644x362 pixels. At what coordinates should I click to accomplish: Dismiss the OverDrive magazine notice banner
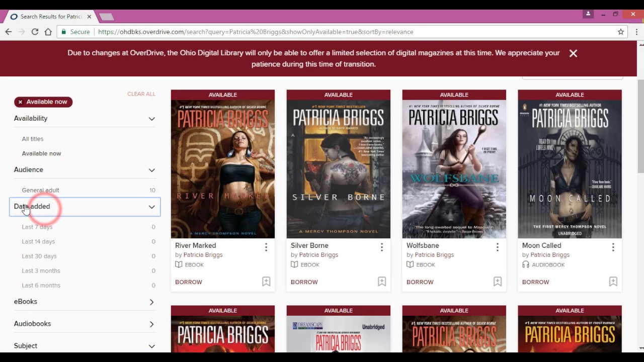pyautogui.click(x=573, y=53)
